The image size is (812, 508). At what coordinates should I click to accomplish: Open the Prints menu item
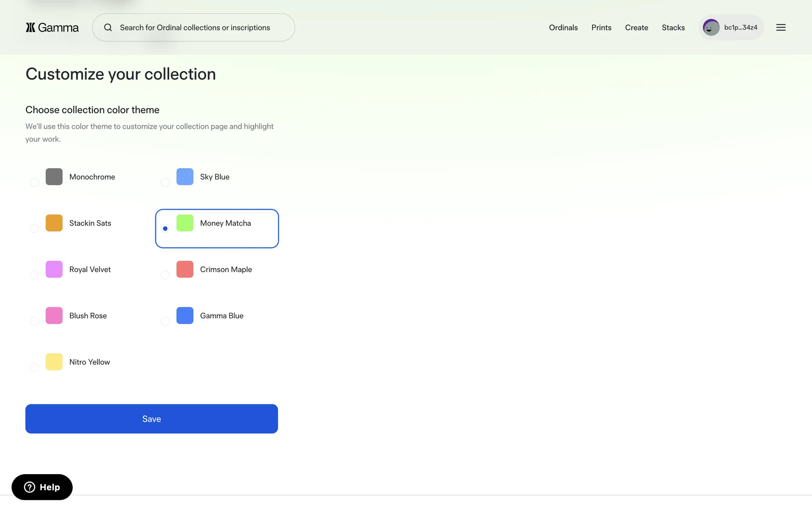coord(601,28)
